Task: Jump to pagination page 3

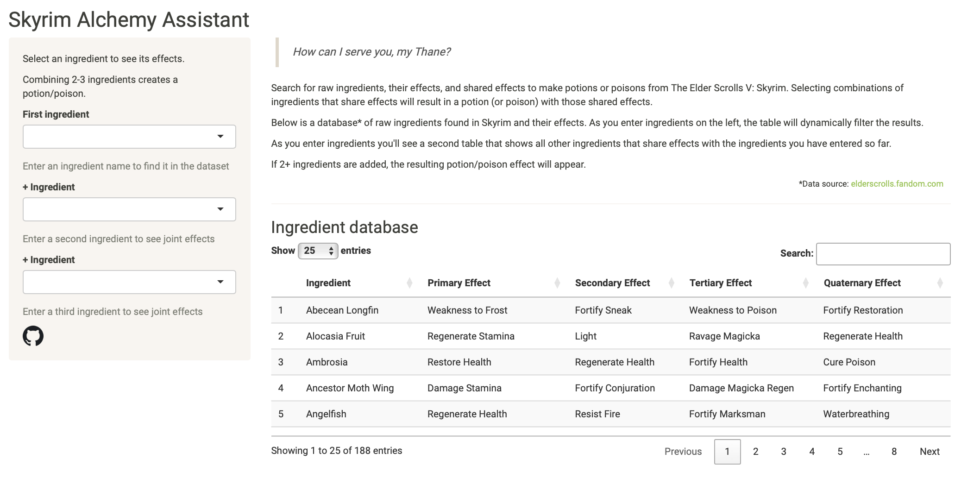Action: coord(784,452)
